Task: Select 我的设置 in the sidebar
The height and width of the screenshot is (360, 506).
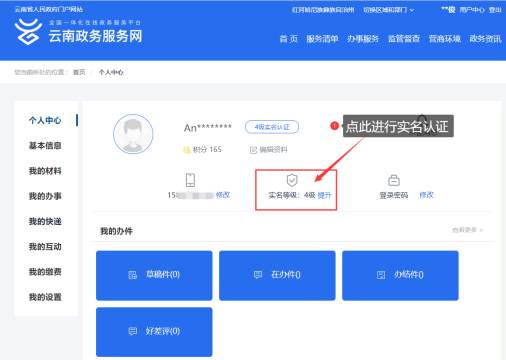Action: click(45, 297)
